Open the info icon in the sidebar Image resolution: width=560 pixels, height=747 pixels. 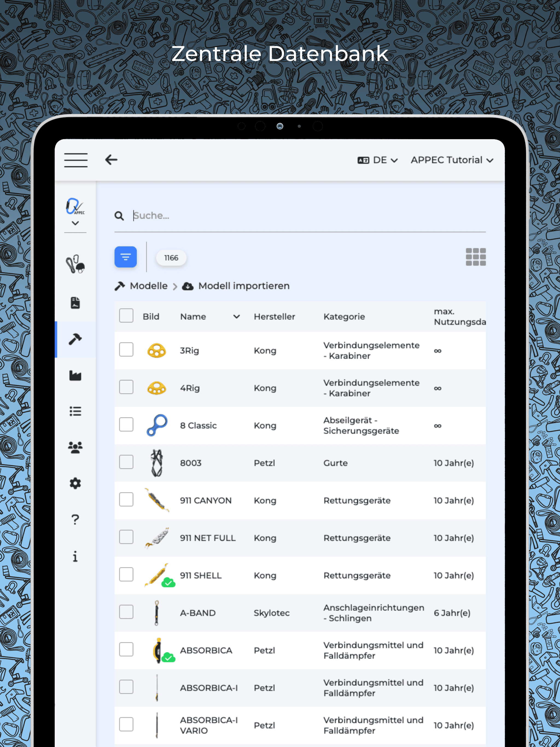[75, 556]
